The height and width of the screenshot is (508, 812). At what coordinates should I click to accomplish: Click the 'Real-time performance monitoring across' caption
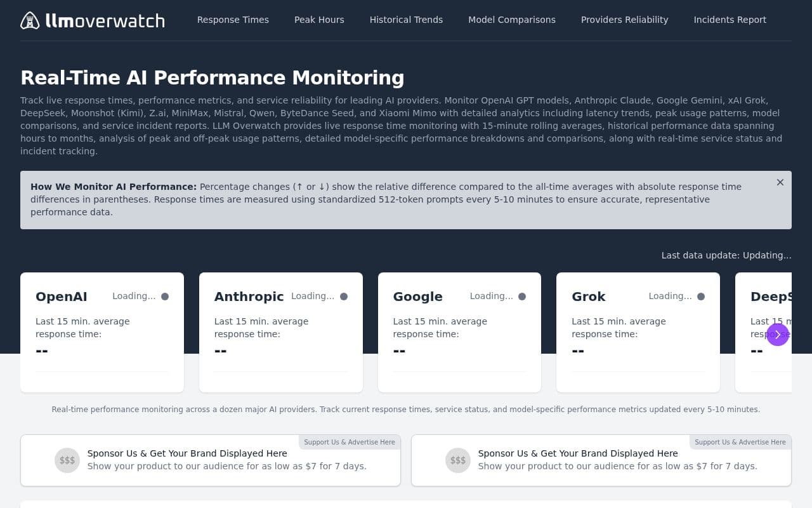click(x=406, y=410)
